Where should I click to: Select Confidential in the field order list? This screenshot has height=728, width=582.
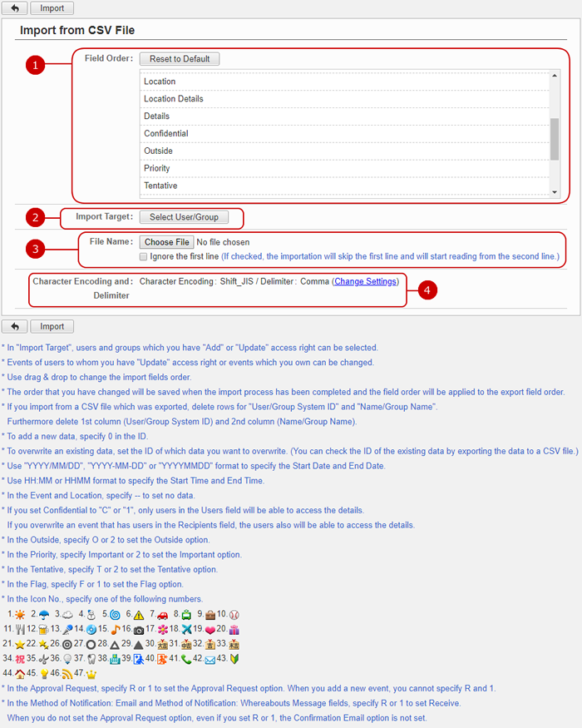tap(165, 133)
